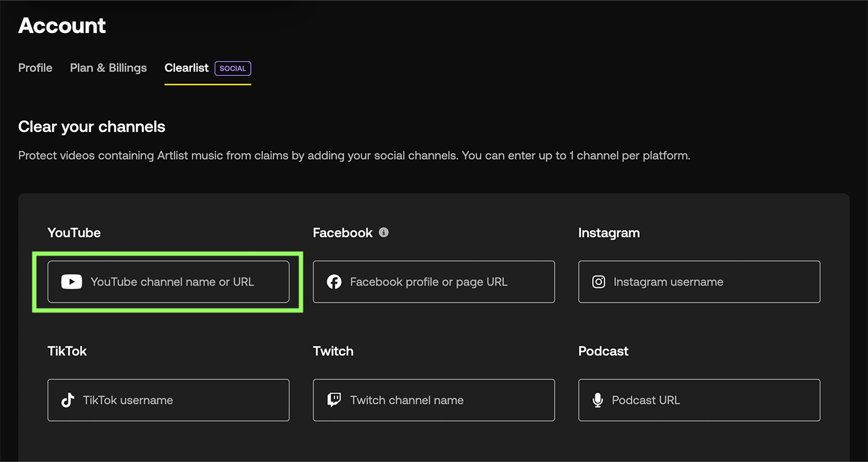Click the YouTube play logo icon
Image resolution: width=868 pixels, height=462 pixels.
tap(72, 282)
